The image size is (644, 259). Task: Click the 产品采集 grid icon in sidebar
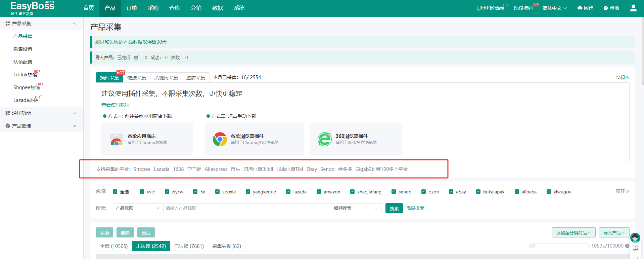(8, 24)
